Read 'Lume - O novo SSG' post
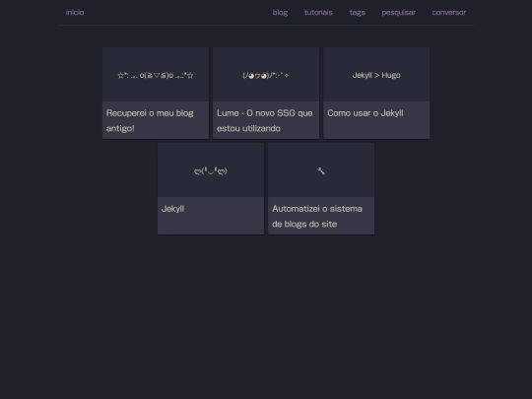Viewport: 532px width, 399px height. click(265, 120)
